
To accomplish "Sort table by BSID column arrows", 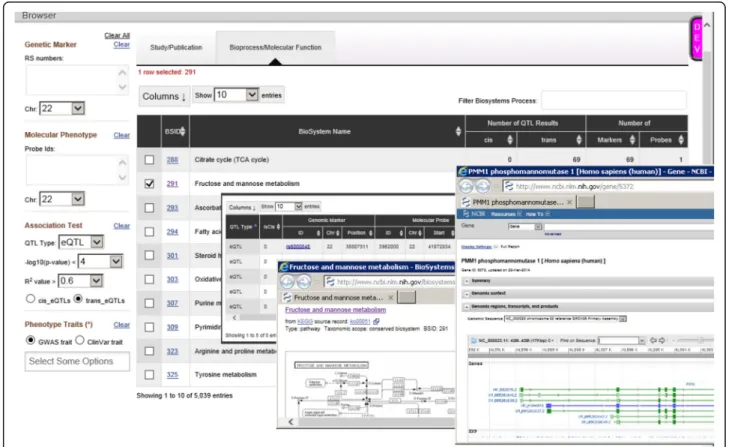I will click(183, 132).
